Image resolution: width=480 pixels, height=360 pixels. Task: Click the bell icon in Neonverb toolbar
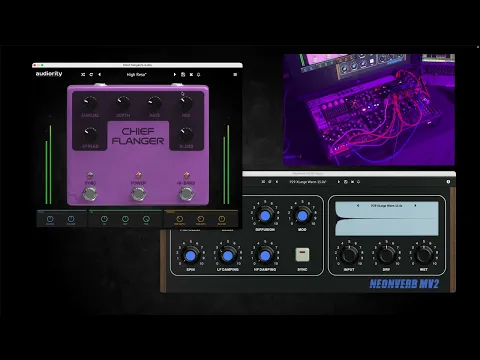tap(359, 182)
